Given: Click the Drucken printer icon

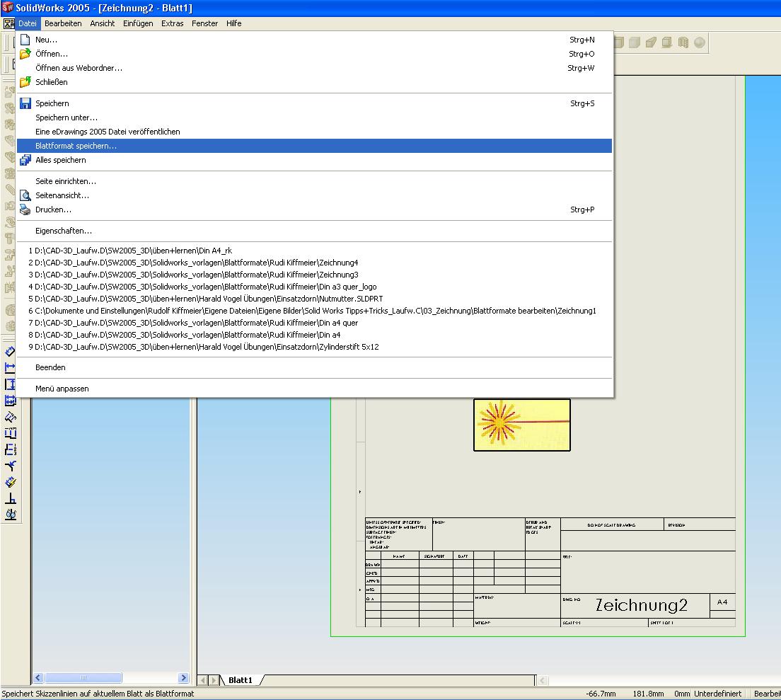Looking at the screenshot, I should point(25,210).
